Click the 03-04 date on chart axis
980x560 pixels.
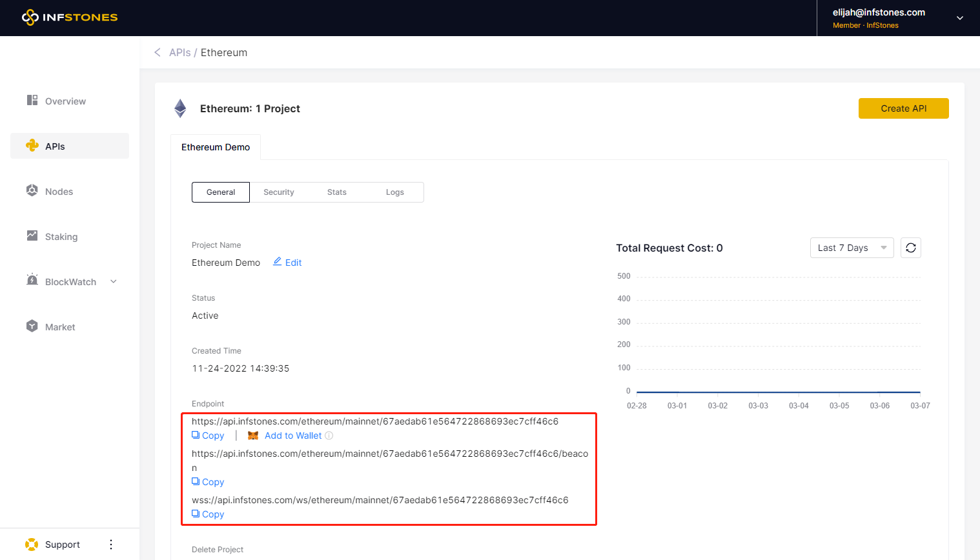coord(799,406)
